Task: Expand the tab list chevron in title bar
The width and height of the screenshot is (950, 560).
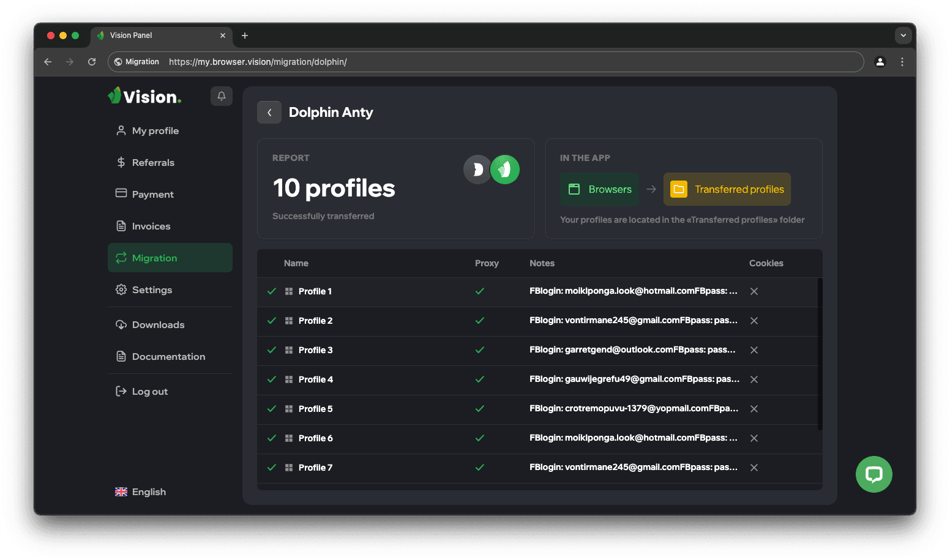Action: coord(903,35)
